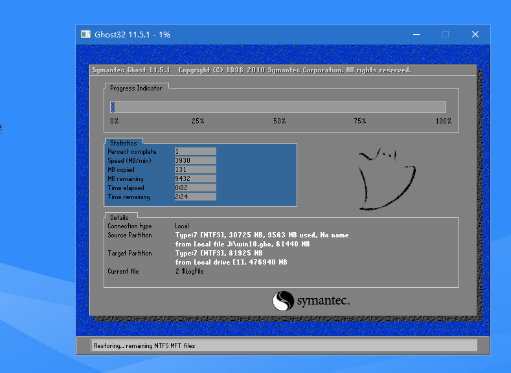
Task: Select the Time remaining value field
Action: (x=195, y=197)
